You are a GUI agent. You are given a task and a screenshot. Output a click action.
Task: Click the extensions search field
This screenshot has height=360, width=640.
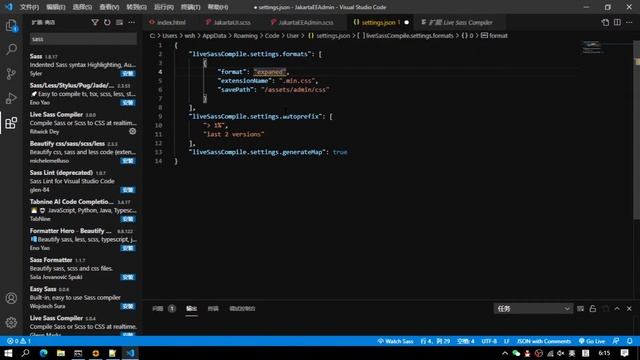point(83,39)
